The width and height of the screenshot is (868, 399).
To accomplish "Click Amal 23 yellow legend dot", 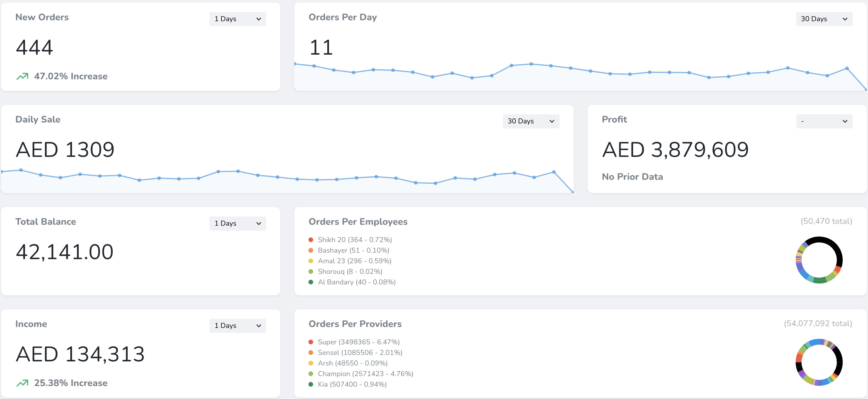I will (311, 261).
